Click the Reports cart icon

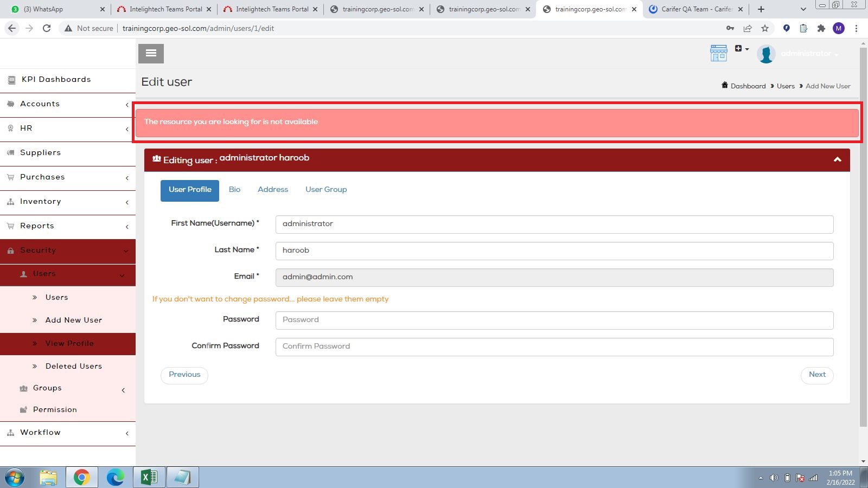tap(10, 226)
